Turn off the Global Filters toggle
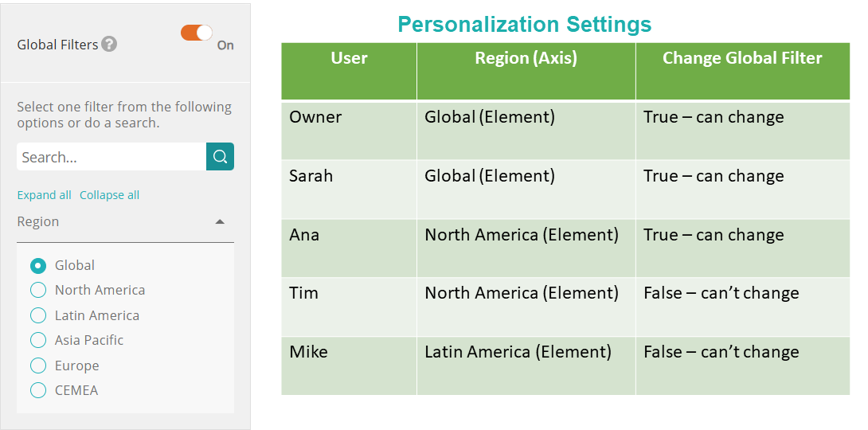The width and height of the screenshot is (868, 430). tap(197, 33)
